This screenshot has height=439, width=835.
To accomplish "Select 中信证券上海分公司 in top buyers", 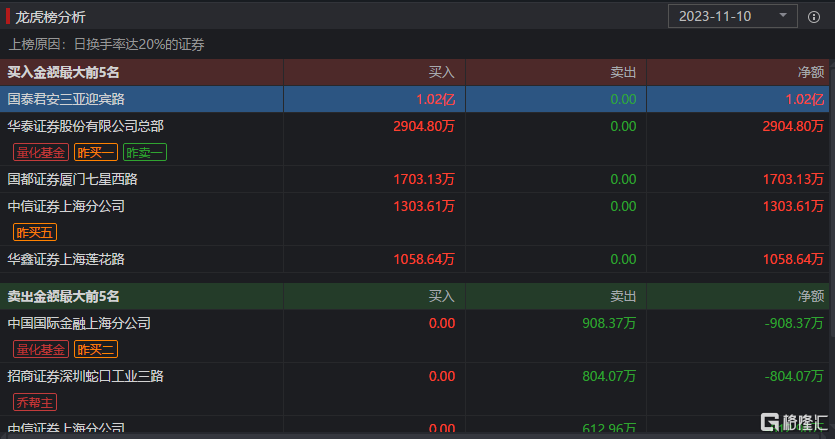I will pyautogui.click(x=66, y=206).
